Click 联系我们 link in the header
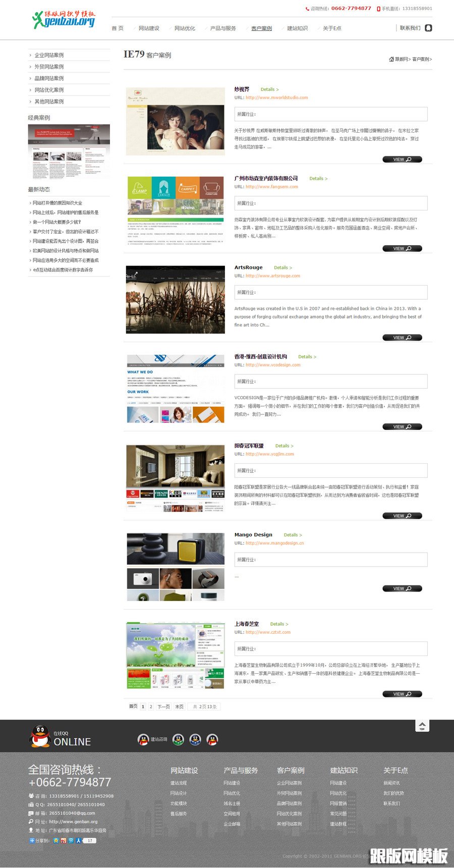The height and width of the screenshot is (868, 454). pos(410,28)
